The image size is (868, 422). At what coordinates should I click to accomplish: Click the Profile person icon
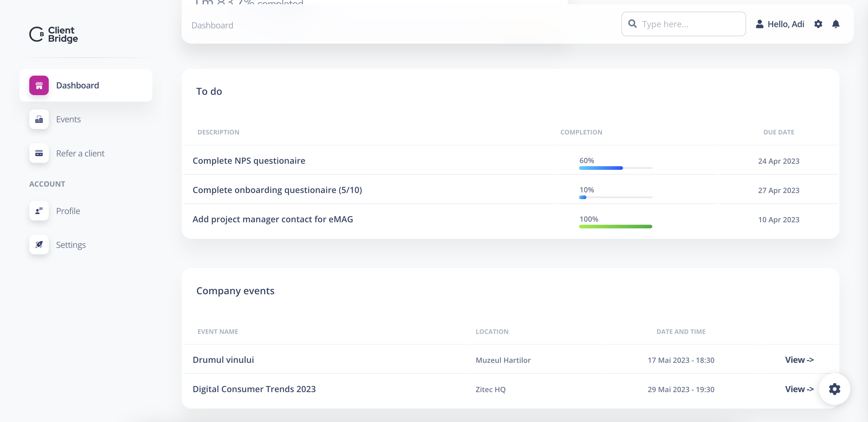point(39,211)
